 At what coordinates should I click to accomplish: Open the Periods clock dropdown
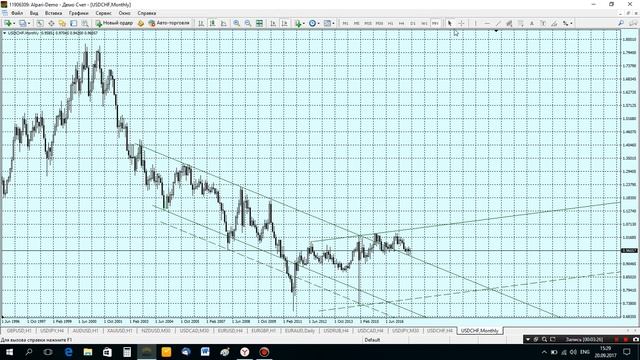pos(314,23)
